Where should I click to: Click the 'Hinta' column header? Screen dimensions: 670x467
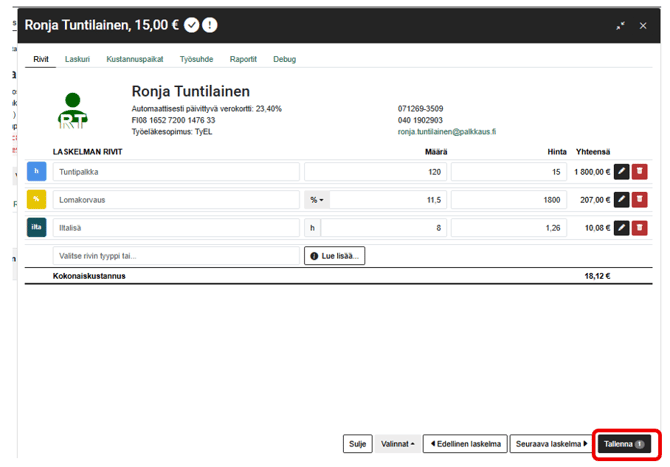pos(557,152)
